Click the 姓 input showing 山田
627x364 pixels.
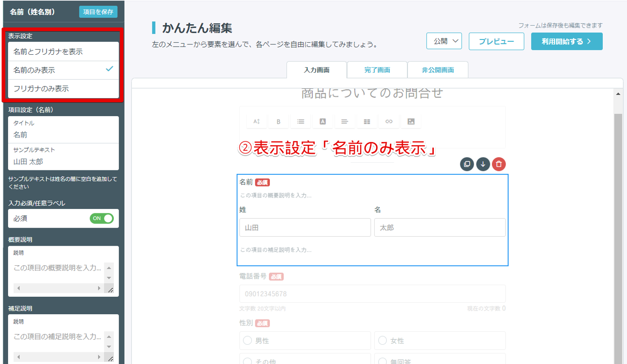click(x=305, y=227)
